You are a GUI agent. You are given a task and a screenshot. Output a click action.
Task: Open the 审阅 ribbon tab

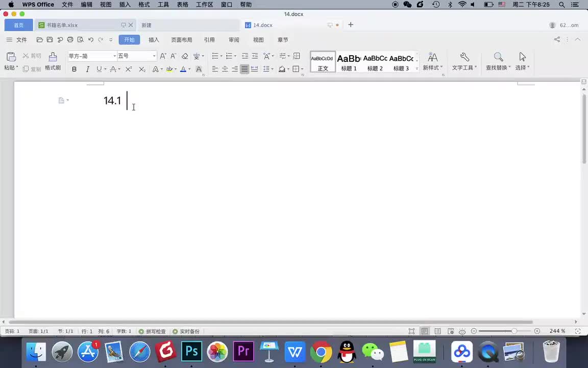tap(234, 40)
